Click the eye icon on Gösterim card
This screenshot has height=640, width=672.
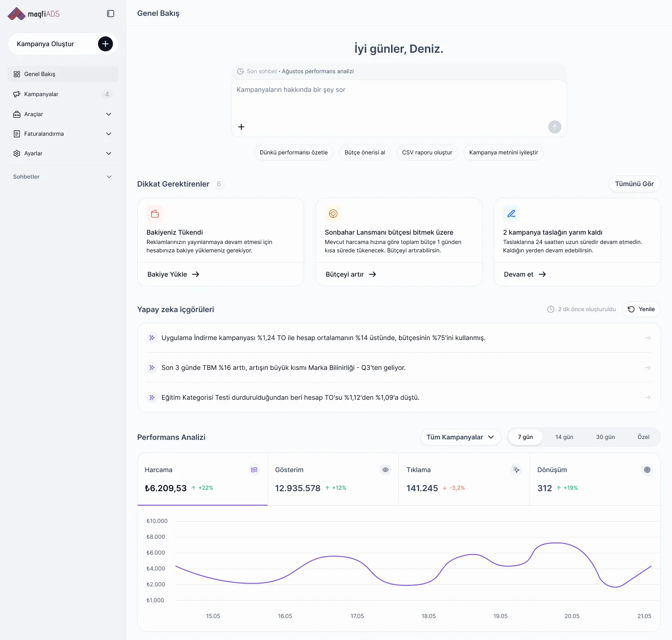(x=385, y=470)
